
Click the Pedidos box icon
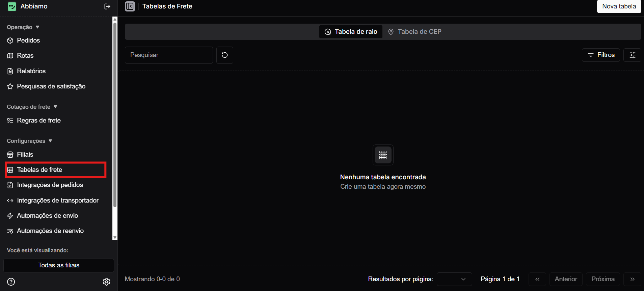pyautogui.click(x=10, y=41)
